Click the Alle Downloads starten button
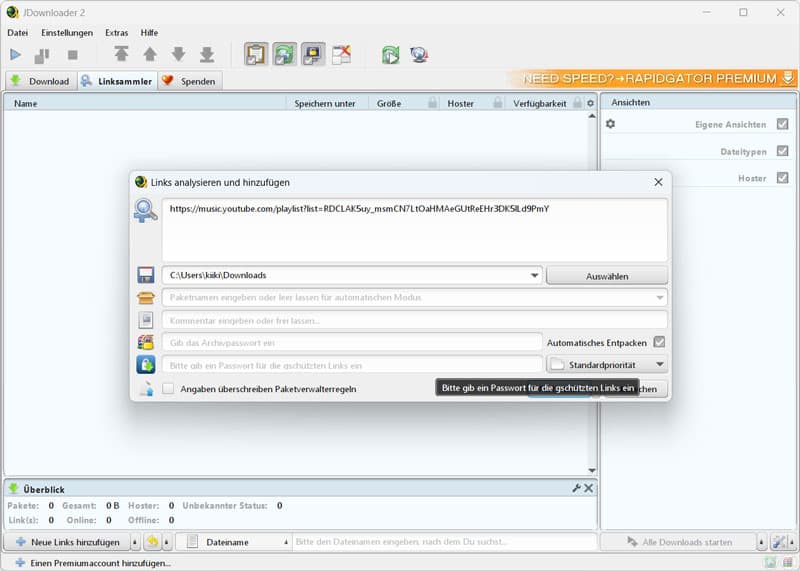The image size is (800, 571). [x=679, y=542]
